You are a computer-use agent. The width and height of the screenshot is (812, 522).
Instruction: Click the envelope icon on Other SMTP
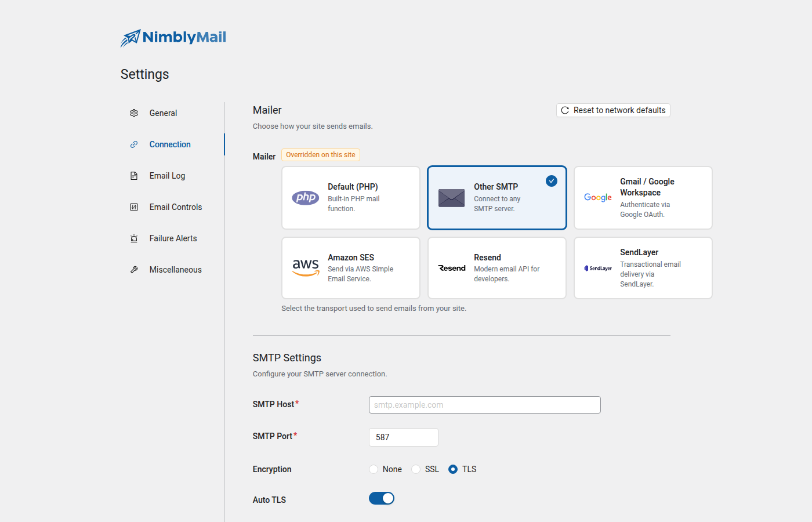click(452, 198)
